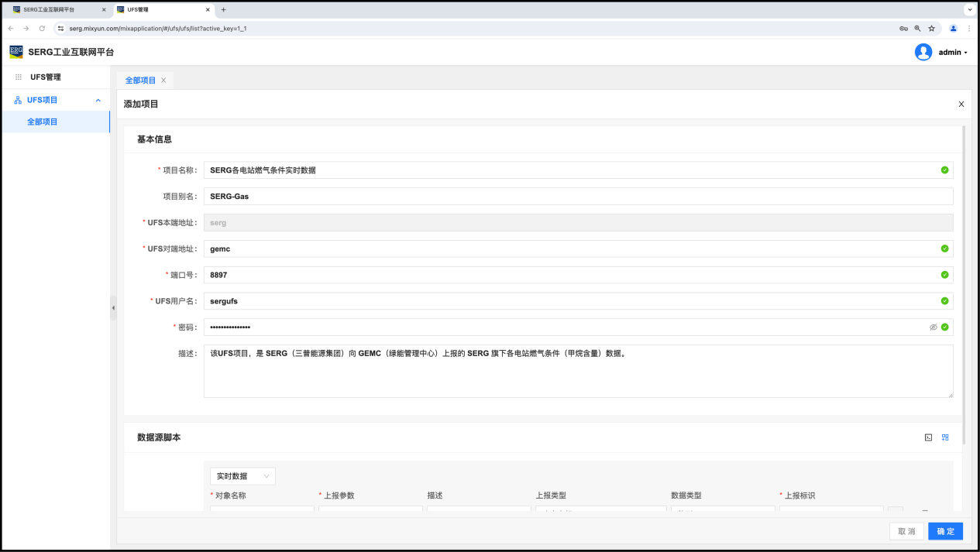Screen dimensions: 980x552
Task: Collapse the left sidebar using the handle
Action: [113, 307]
